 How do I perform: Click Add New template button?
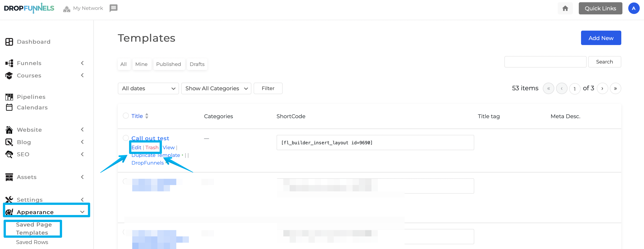(601, 38)
